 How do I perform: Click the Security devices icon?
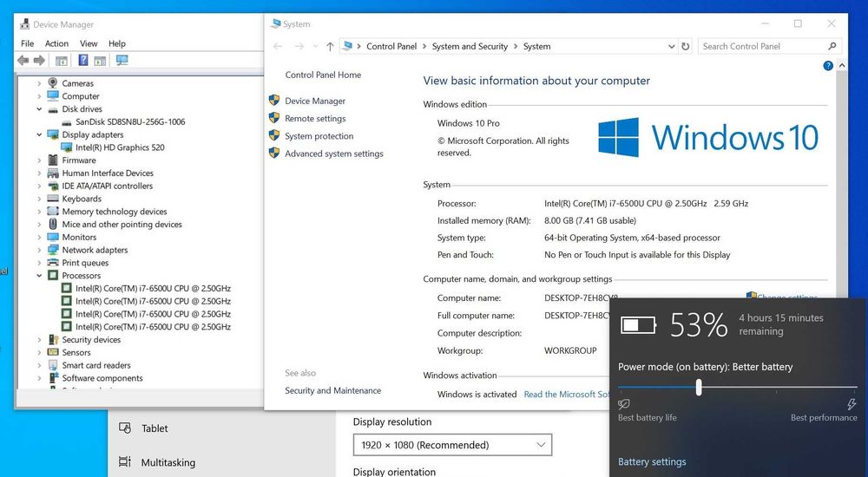(x=53, y=339)
